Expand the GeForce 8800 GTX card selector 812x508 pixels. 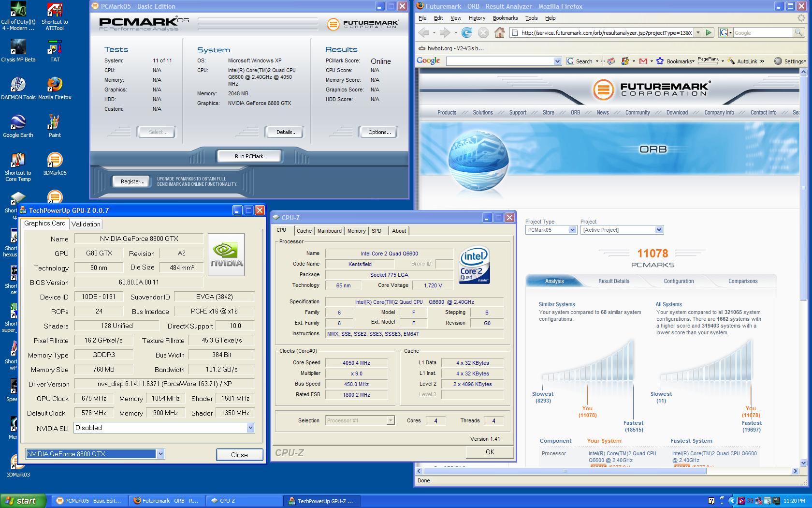point(160,454)
